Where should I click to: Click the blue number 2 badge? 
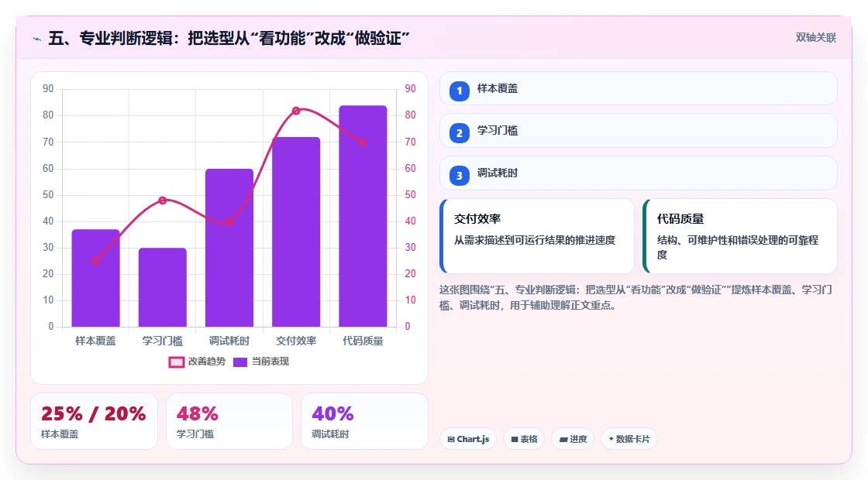(x=459, y=132)
